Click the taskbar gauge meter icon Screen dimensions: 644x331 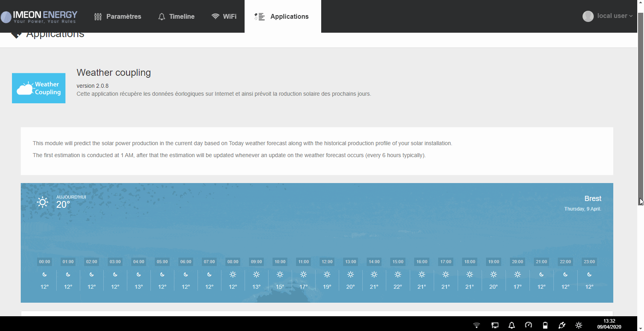click(528, 325)
